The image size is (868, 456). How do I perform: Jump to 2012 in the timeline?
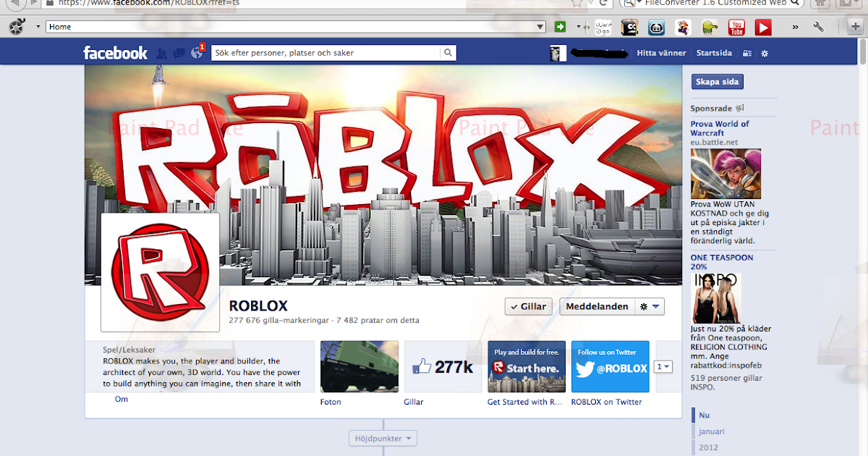(x=708, y=447)
